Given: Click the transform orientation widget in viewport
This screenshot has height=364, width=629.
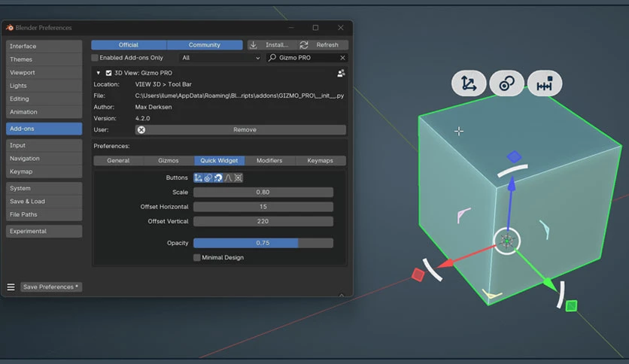Looking at the screenshot, I should [469, 83].
